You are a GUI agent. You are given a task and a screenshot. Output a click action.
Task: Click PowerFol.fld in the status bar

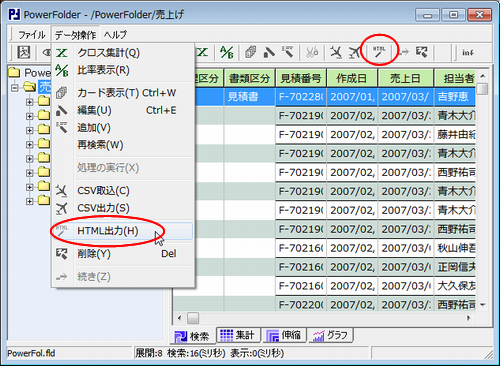[x=31, y=353]
